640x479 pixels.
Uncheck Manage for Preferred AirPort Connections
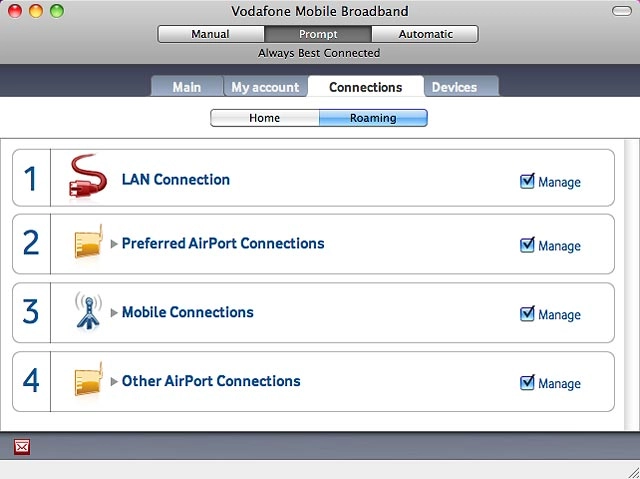point(527,245)
